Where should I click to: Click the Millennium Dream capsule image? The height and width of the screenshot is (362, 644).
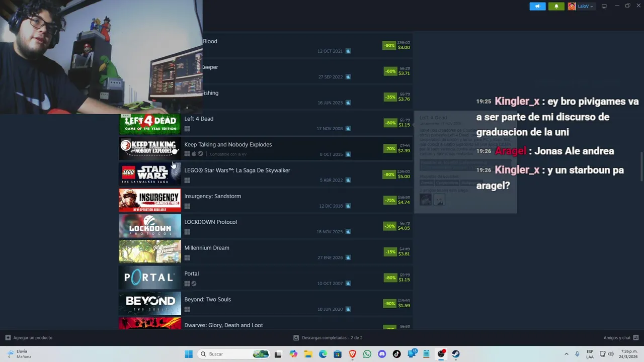pyautogui.click(x=149, y=252)
